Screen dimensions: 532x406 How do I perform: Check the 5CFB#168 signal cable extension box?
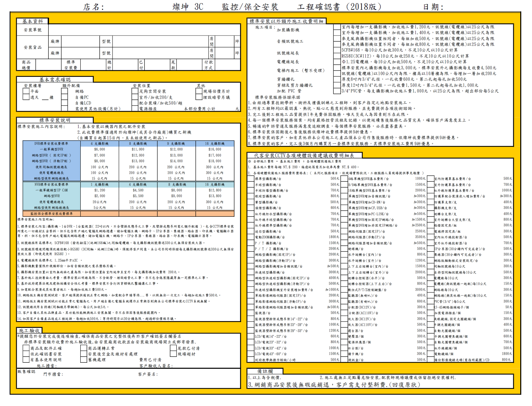[x=337, y=50]
